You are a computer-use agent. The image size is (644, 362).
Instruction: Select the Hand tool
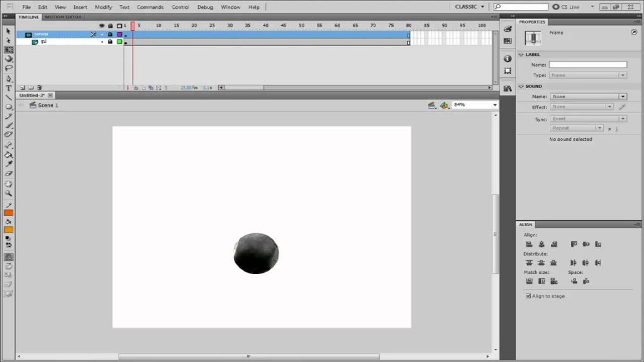[x=9, y=184]
